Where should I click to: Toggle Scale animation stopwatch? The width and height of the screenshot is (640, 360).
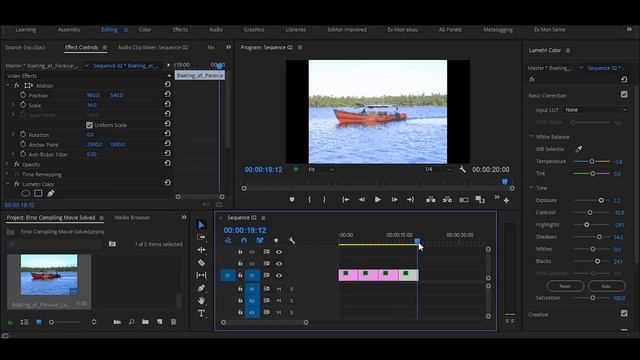[23, 105]
